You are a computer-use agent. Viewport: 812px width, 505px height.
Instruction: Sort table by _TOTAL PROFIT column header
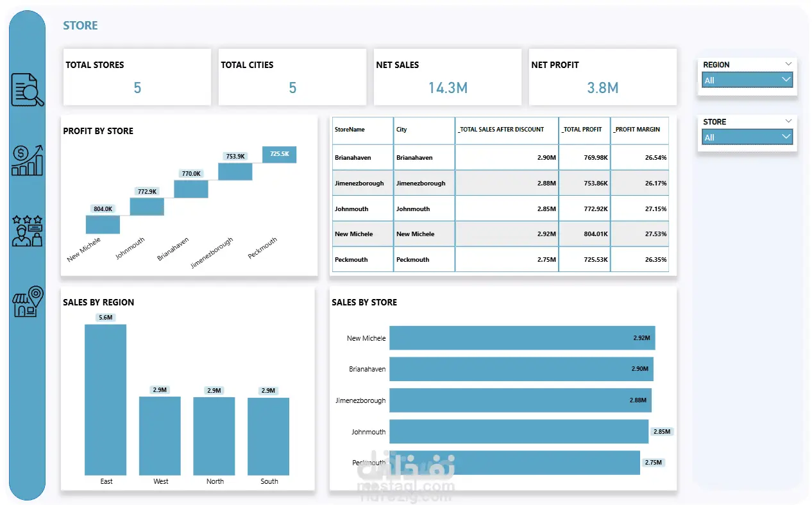(x=584, y=130)
